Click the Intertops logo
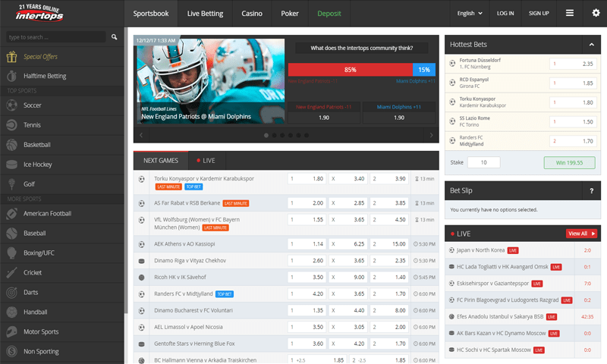The image size is (607, 364). pyautogui.click(x=41, y=14)
